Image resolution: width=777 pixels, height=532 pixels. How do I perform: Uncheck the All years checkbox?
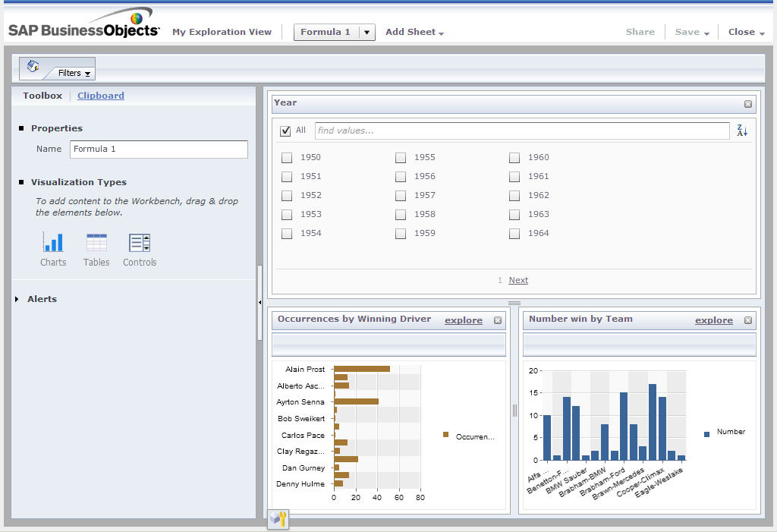pos(286,131)
